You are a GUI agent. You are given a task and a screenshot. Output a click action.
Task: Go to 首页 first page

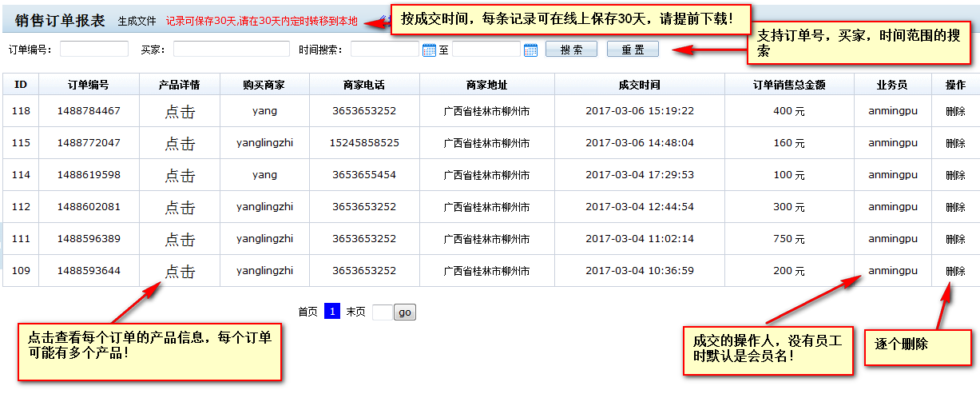click(307, 312)
